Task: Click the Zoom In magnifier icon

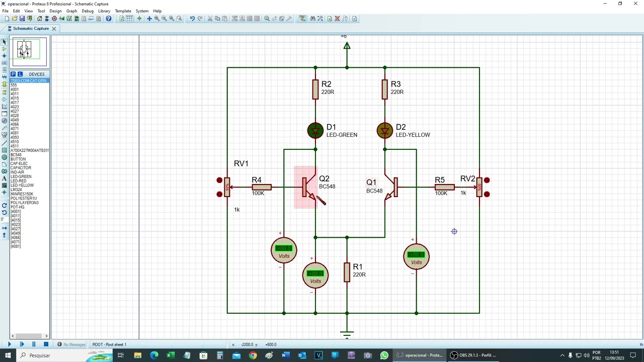Action: 156,19
